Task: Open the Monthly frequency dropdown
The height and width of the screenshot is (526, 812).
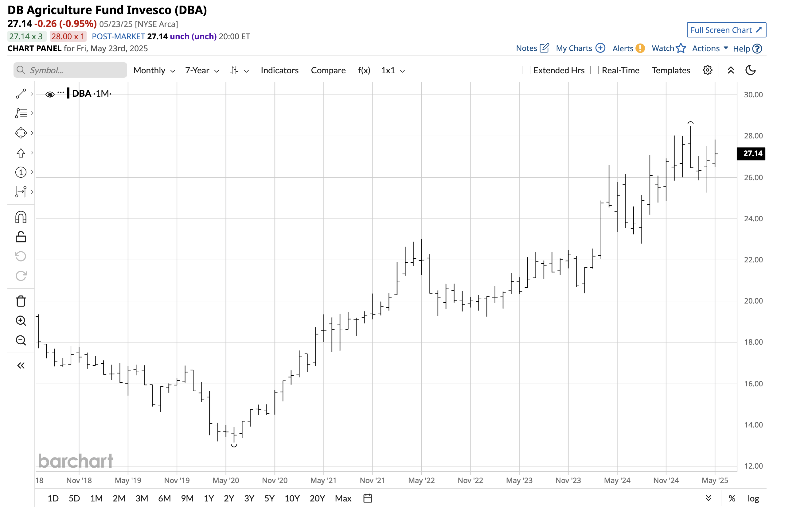Action: coord(154,70)
